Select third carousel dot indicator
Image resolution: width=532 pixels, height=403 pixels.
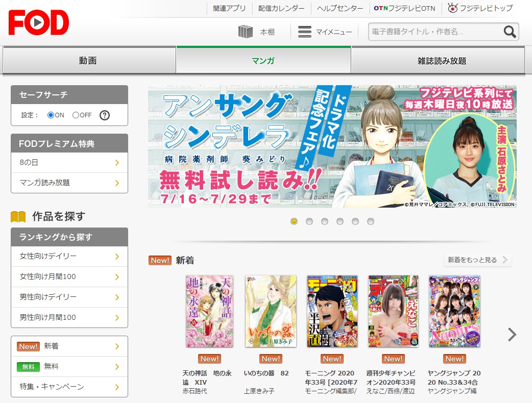click(x=325, y=221)
